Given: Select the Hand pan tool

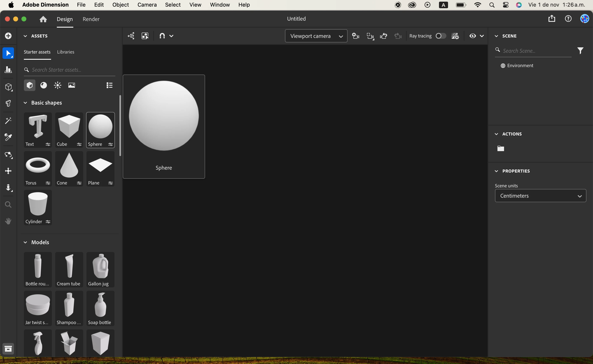Looking at the screenshot, I should (x=8, y=221).
